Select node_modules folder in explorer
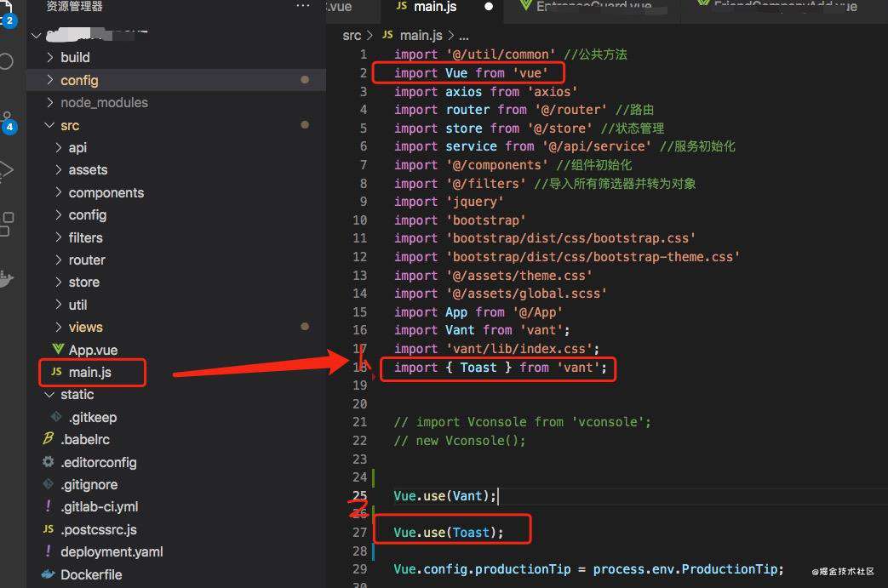Screen dimensions: 888x588 pos(104,102)
